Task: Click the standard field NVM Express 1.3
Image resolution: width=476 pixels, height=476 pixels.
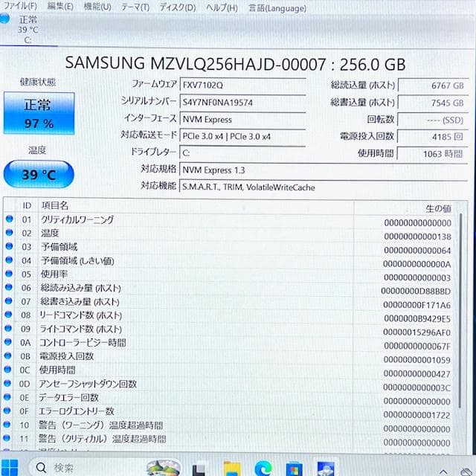Action: click(324, 170)
